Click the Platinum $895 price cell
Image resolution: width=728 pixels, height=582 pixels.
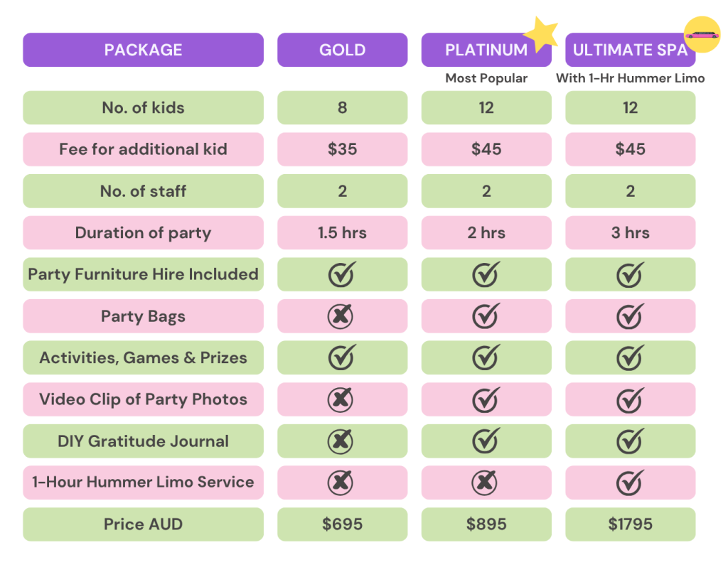tap(486, 524)
